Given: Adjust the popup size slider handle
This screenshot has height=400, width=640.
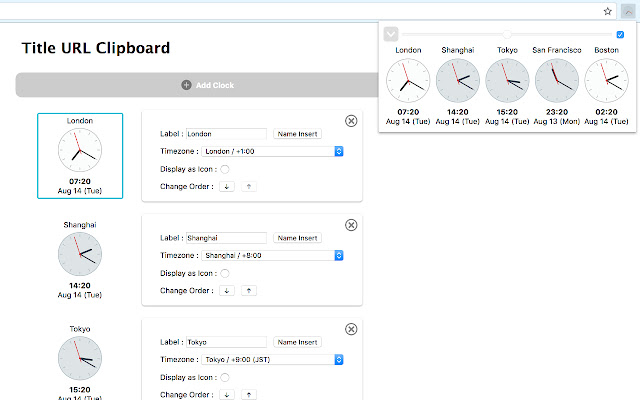Looking at the screenshot, I should click(x=507, y=34).
